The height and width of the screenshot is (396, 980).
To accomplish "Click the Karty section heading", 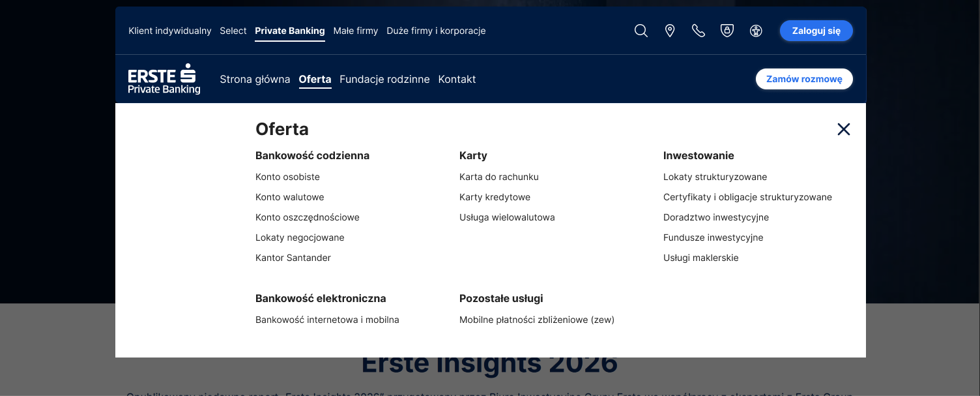I will pyautogui.click(x=473, y=155).
